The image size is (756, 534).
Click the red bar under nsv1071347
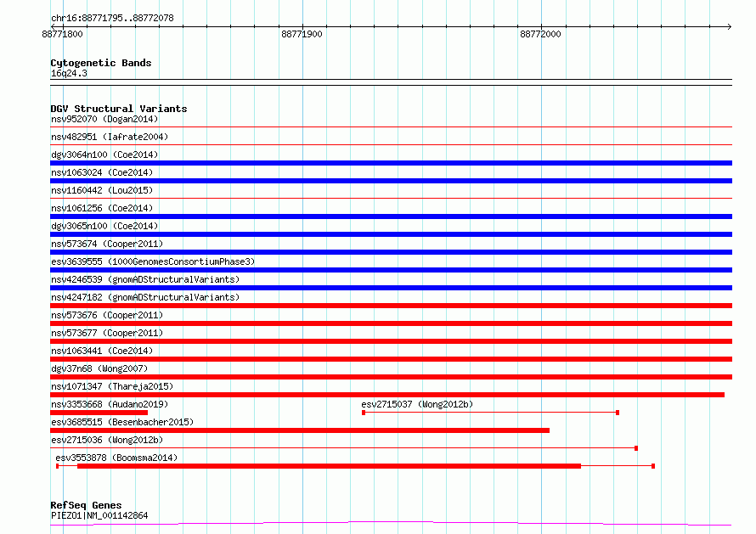tap(387, 395)
